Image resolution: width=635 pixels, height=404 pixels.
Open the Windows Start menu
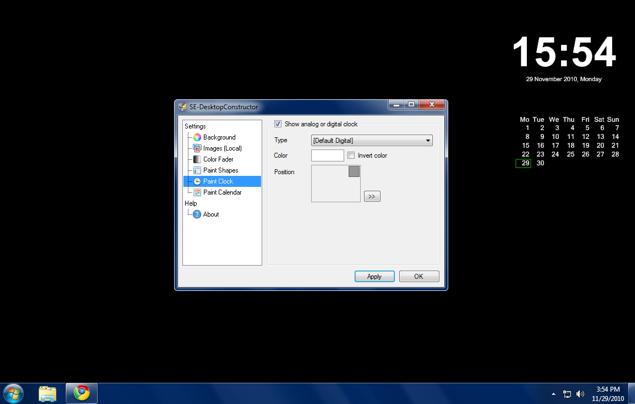[14, 393]
